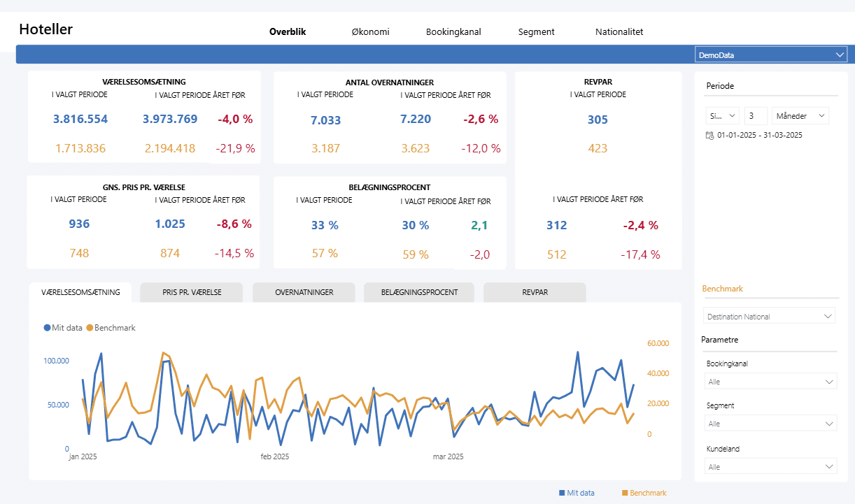
Task: Expand the Måneder period unit dropdown
Action: (x=800, y=115)
